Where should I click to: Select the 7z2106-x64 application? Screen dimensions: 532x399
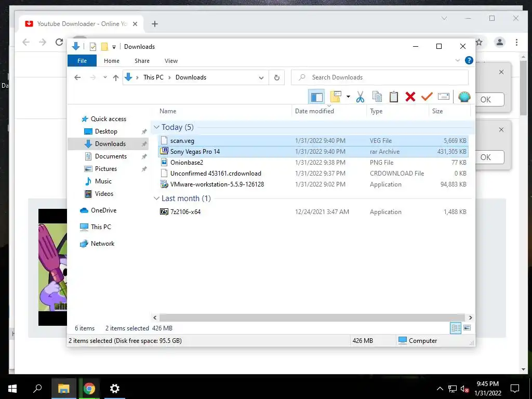click(313, 212)
